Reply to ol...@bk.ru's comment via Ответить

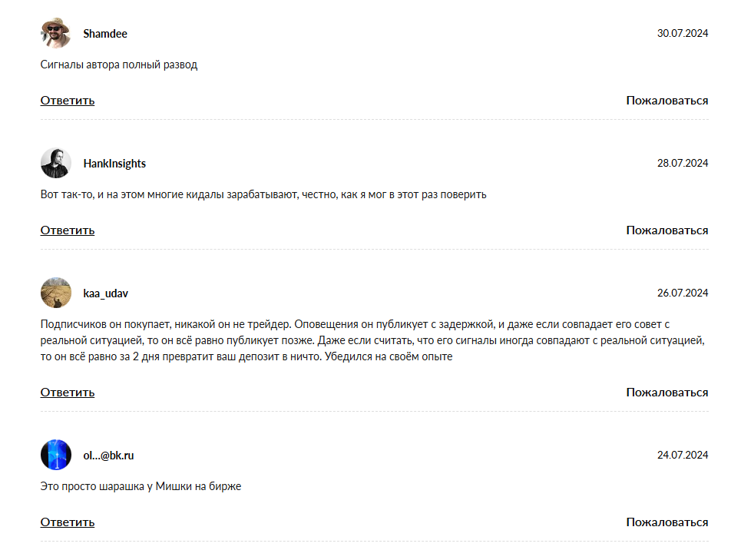click(67, 522)
